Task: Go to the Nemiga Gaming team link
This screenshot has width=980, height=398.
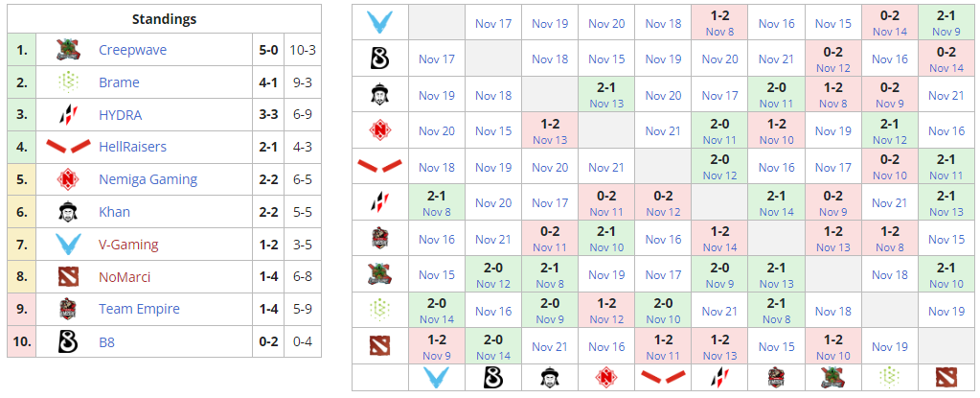Action: click(148, 179)
